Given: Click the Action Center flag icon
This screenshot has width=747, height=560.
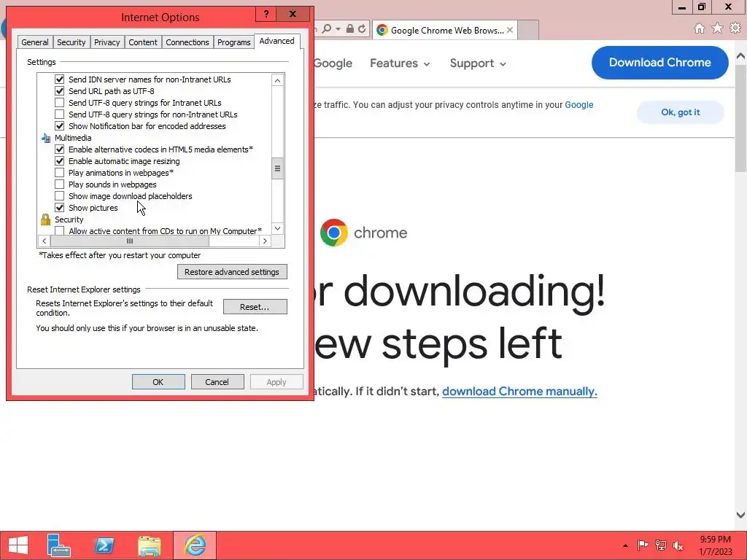Looking at the screenshot, I should pyautogui.click(x=643, y=545).
